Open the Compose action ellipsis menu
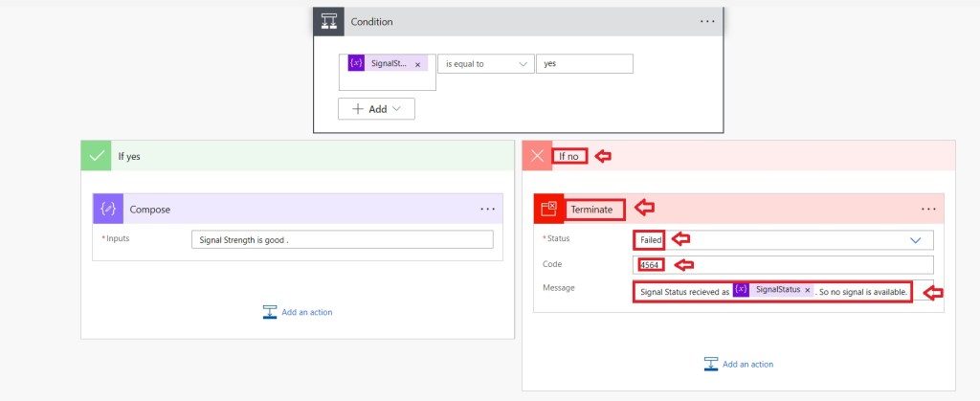Screen dimensions: 980x401 487,209
